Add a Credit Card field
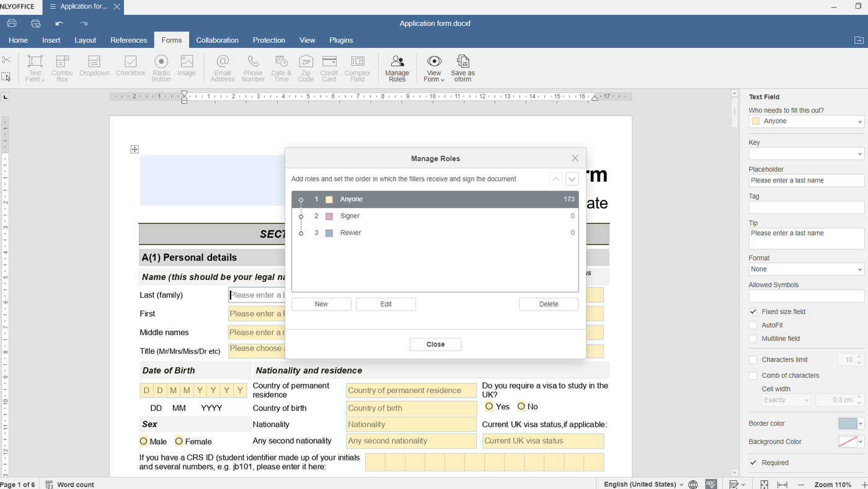The height and width of the screenshot is (489, 868). [x=329, y=67]
